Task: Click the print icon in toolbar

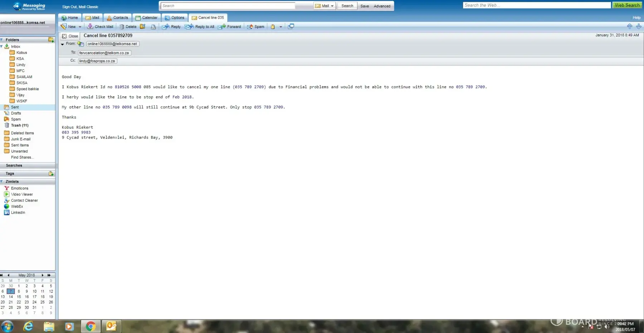Action: point(153,26)
